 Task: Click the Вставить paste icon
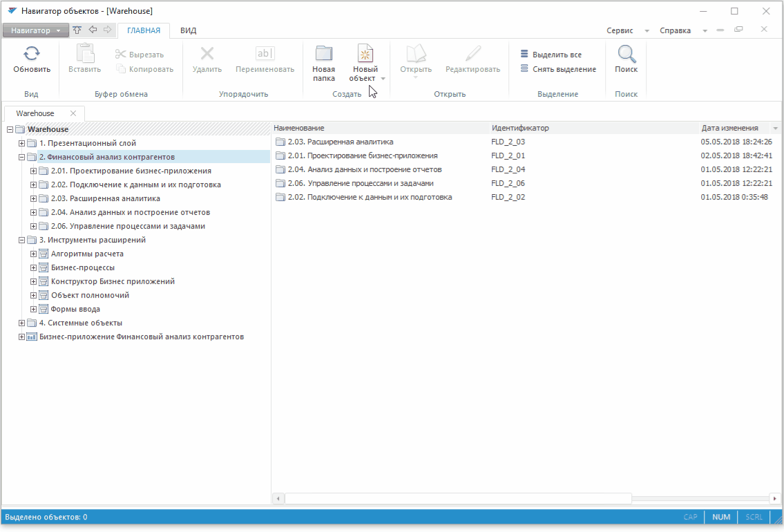[x=84, y=53]
